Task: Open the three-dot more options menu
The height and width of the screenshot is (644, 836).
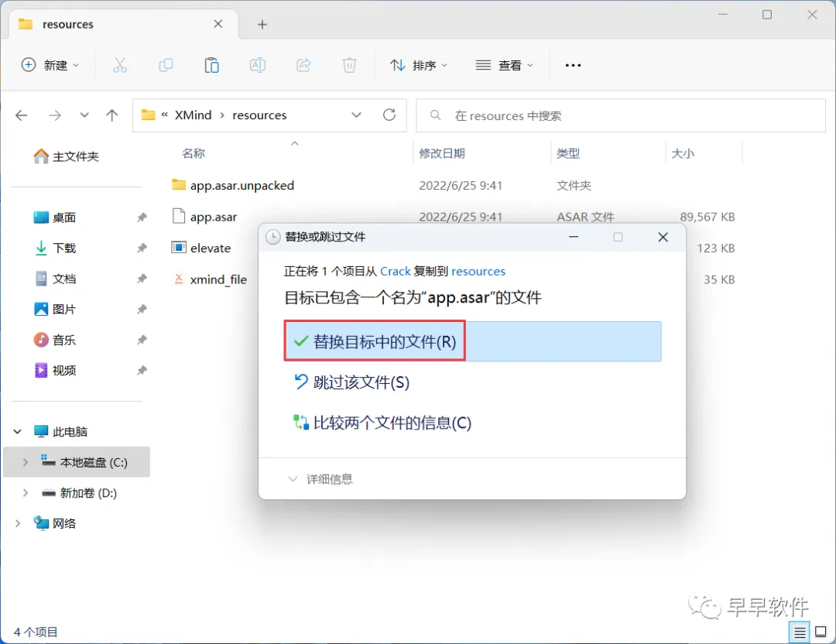Action: coord(573,66)
